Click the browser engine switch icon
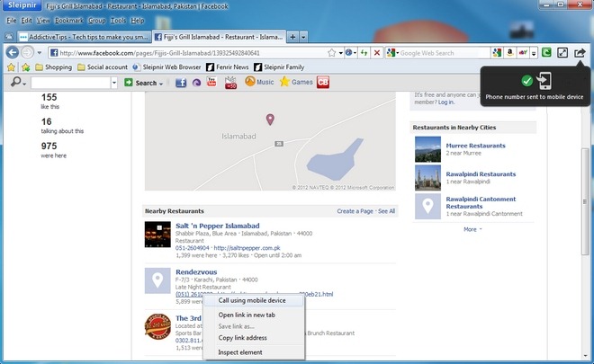594x364 pixels. click(x=350, y=53)
